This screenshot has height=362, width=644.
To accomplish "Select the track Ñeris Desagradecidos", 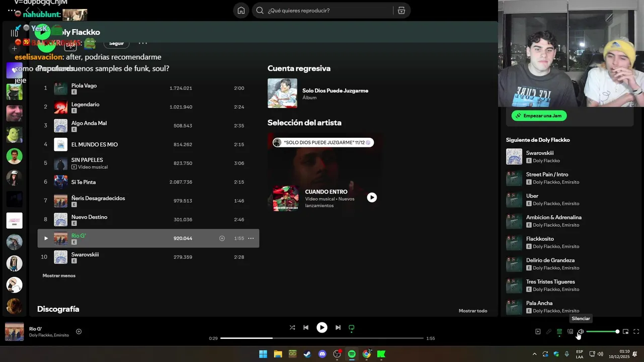I will tap(148, 201).
